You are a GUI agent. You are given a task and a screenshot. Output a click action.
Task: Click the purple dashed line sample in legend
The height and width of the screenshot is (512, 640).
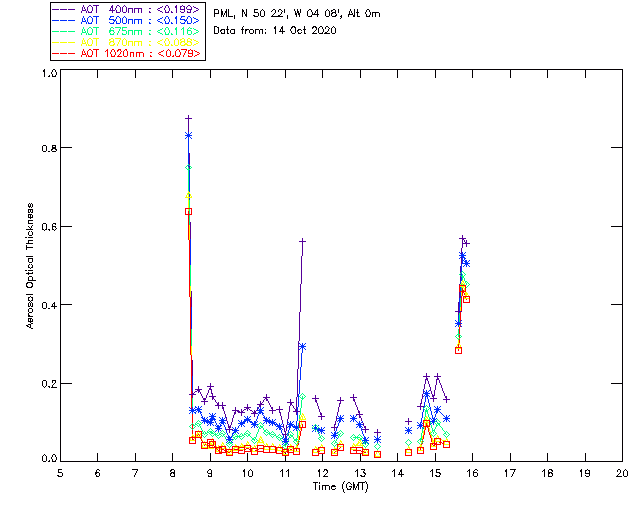(x=64, y=9)
